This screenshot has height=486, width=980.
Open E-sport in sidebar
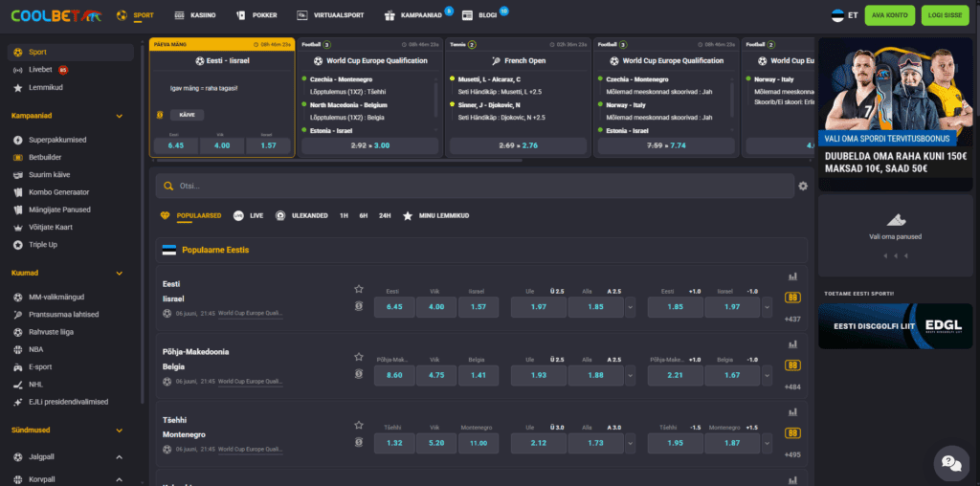pyautogui.click(x=40, y=367)
